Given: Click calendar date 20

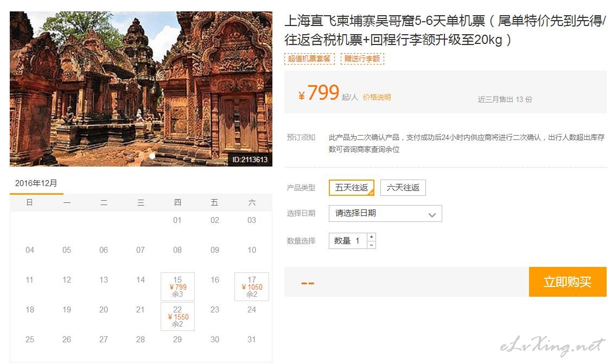Looking at the screenshot, I should [x=104, y=309].
